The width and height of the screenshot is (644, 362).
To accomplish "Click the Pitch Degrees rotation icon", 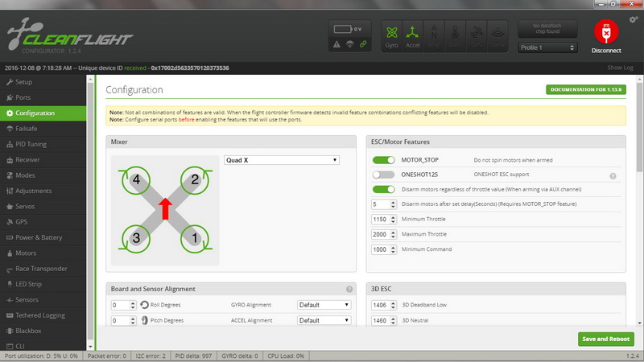I will click(145, 320).
